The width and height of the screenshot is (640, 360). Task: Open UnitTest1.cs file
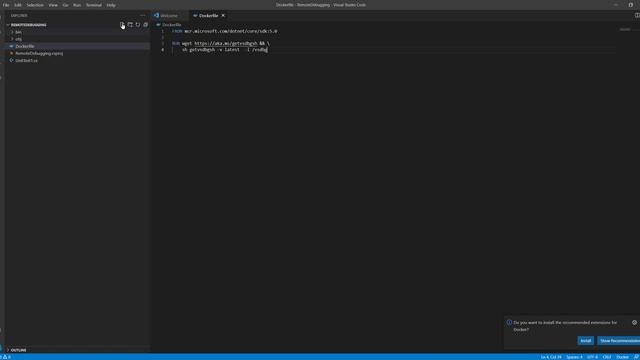point(27,60)
